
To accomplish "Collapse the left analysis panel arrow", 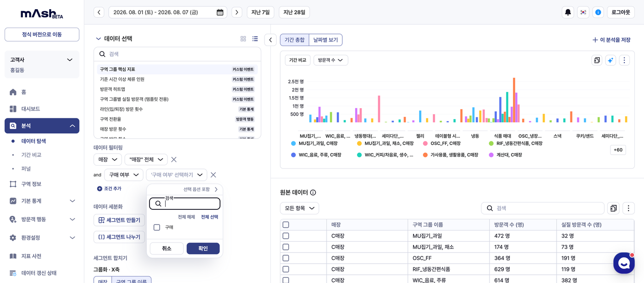I will [x=270, y=40].
